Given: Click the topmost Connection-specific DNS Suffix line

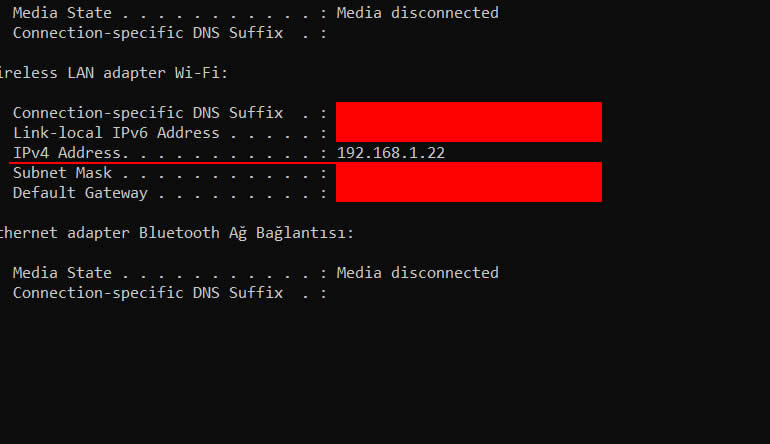Looking at the screenshot, I should [x=148, y=33].
